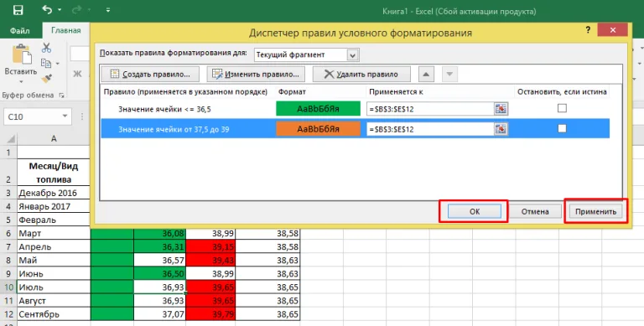Select cell with value 39,43

click(x=210, y=261)
